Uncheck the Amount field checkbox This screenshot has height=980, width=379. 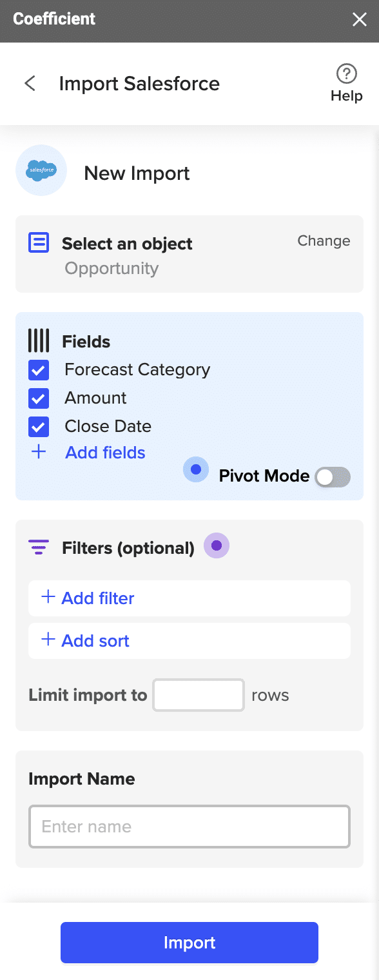pyautogui.click(x=39, y=398)
